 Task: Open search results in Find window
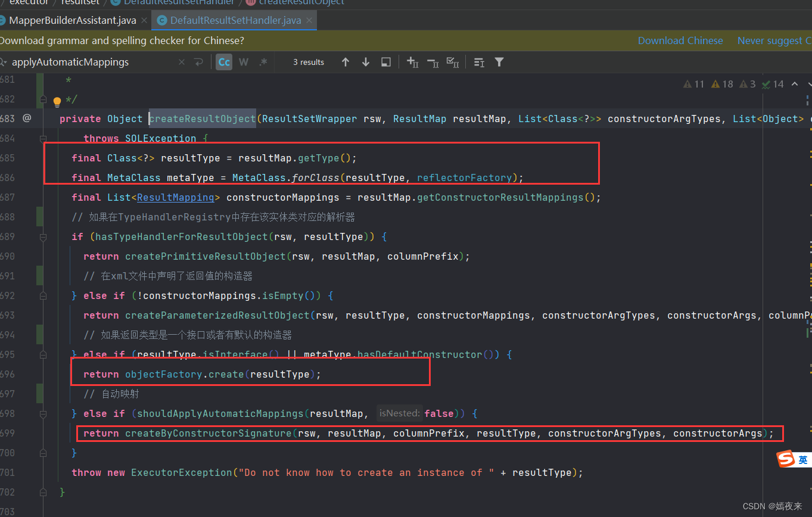click(x=386, y=62)
